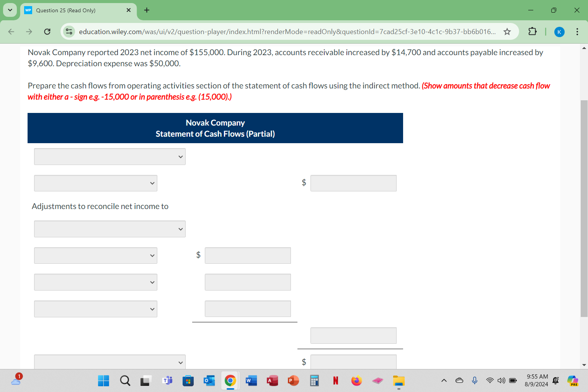The height and width of the screenshot is (392, 588).
Task: Open Microsoft Teams from the taskbar
Action: tap(167, 381)
